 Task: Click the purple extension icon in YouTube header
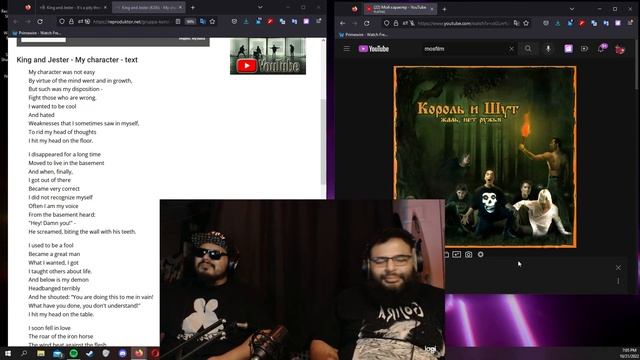pos(568,49)
